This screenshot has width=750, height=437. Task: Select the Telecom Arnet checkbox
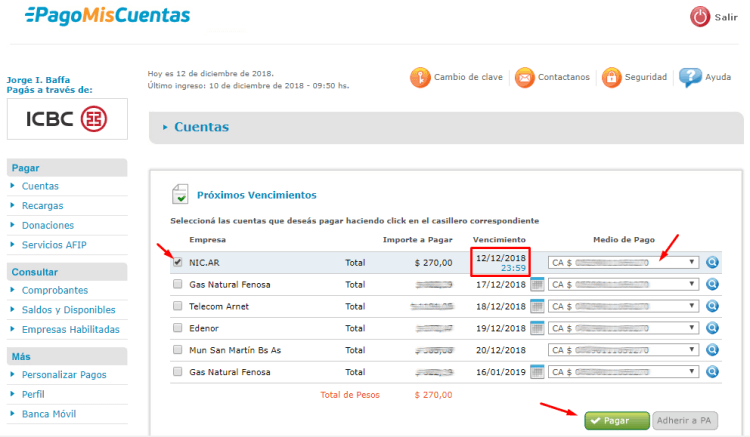(x=177, y=306)
